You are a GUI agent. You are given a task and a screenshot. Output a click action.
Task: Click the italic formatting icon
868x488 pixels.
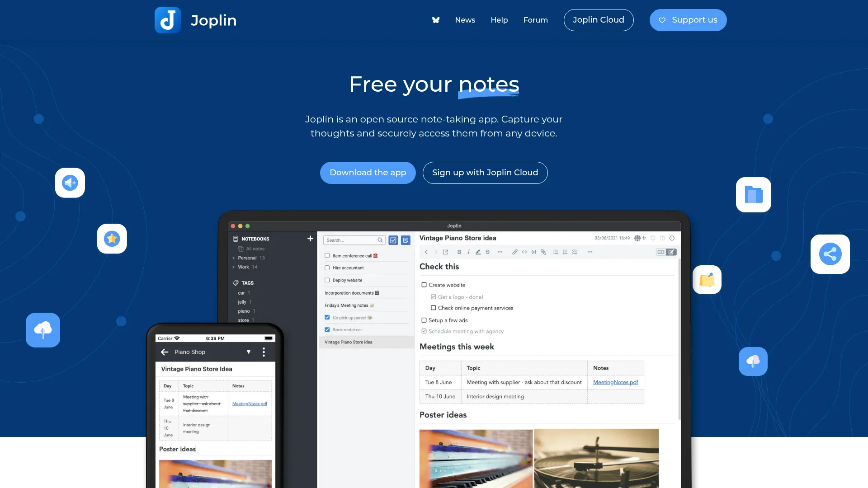(x=469, y=252)
